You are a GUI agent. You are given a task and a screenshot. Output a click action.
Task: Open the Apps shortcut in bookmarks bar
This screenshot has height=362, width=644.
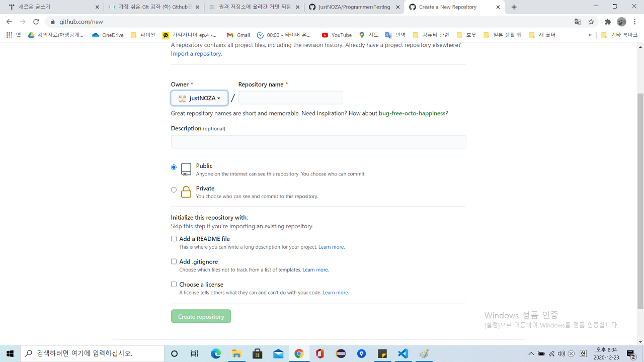tap(14, 35)
